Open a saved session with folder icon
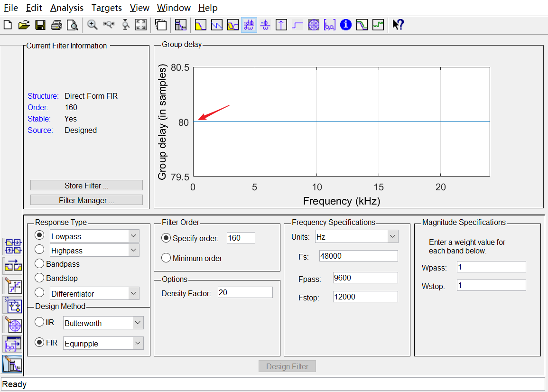548x392 pixels. pos(24,25)
